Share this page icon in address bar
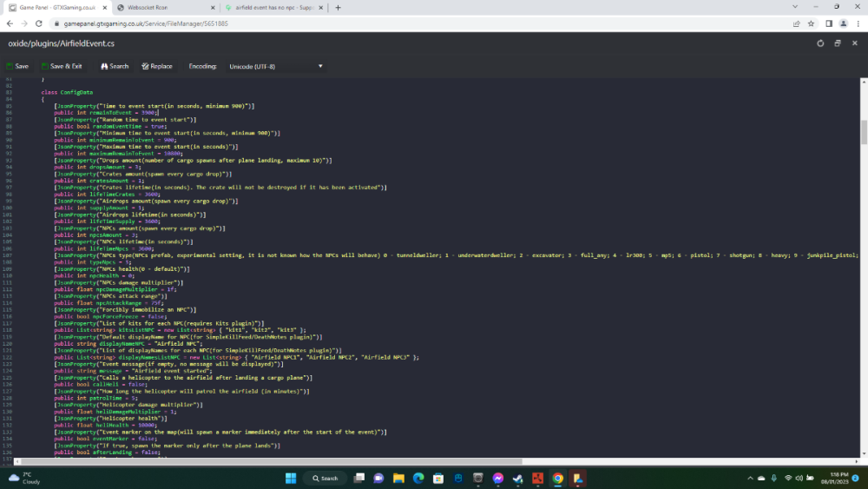 point(796,23)
